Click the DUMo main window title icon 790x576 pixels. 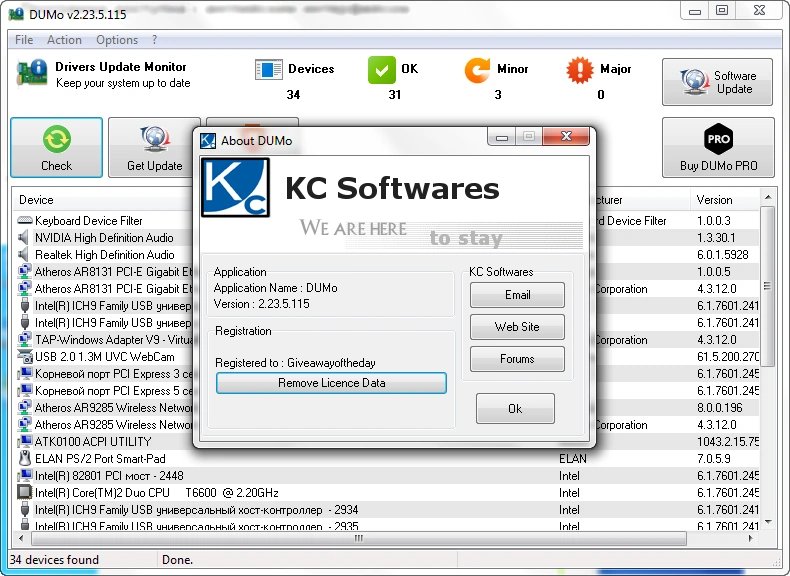pyautogui.click(x=16, y=14)
